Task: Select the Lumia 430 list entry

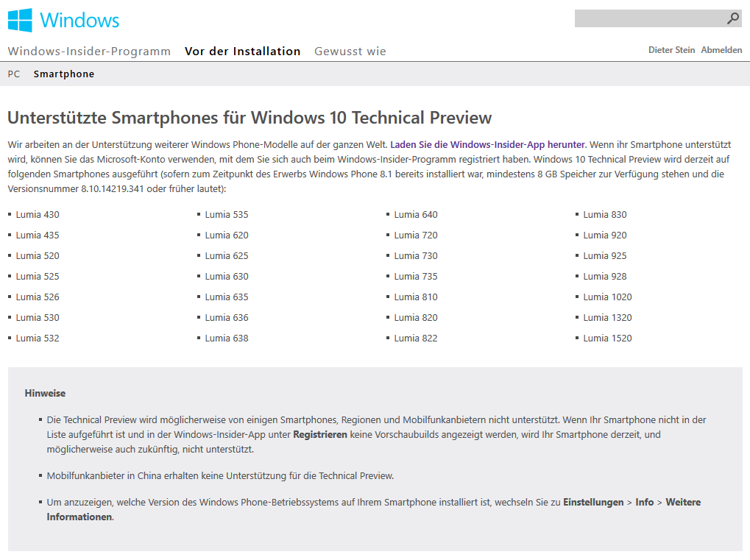Action: pyautogui.click(x=38, y=215)
